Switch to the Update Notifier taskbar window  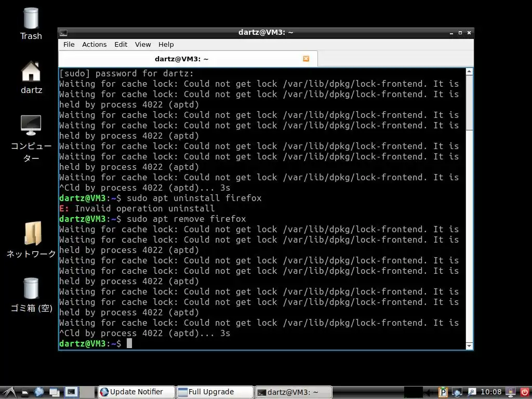tap(137, 392)
